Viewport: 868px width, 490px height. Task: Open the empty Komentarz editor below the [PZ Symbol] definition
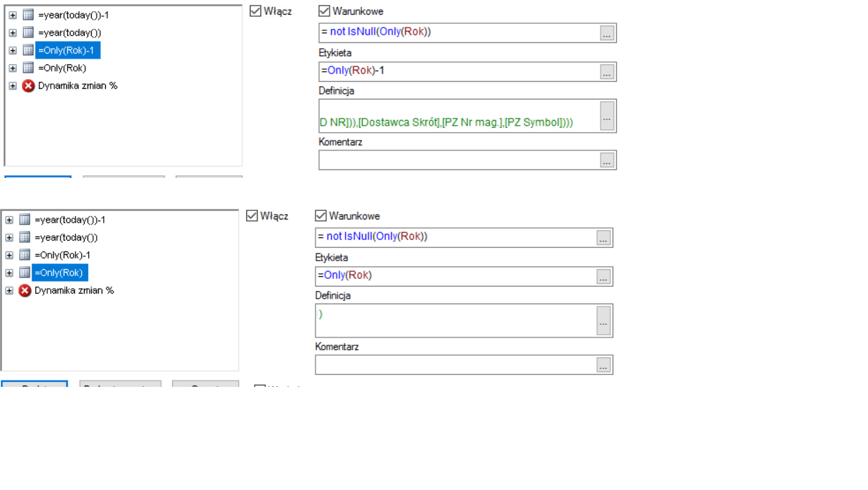[607, 161]
